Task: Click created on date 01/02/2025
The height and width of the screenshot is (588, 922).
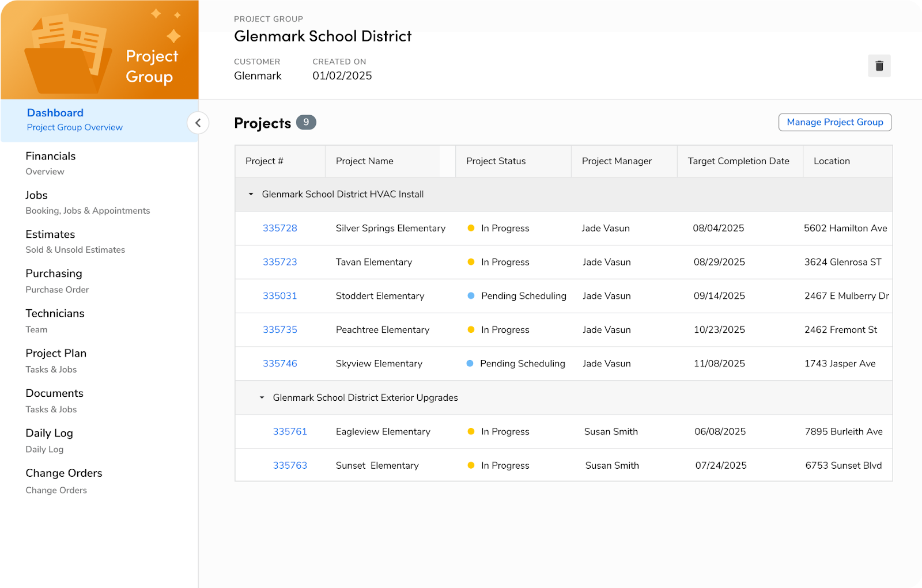Action: point(342,76)
